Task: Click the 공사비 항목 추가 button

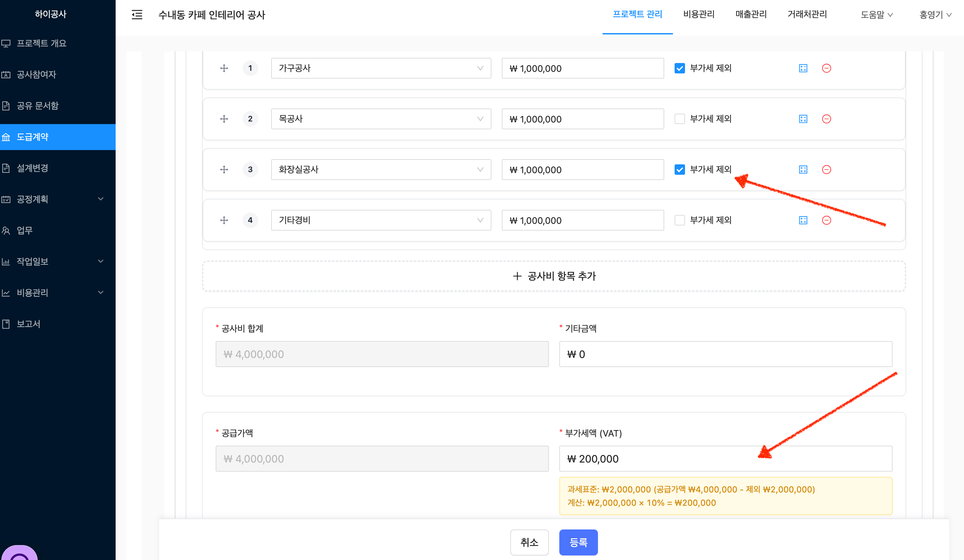Action: [x=553, y=276]
